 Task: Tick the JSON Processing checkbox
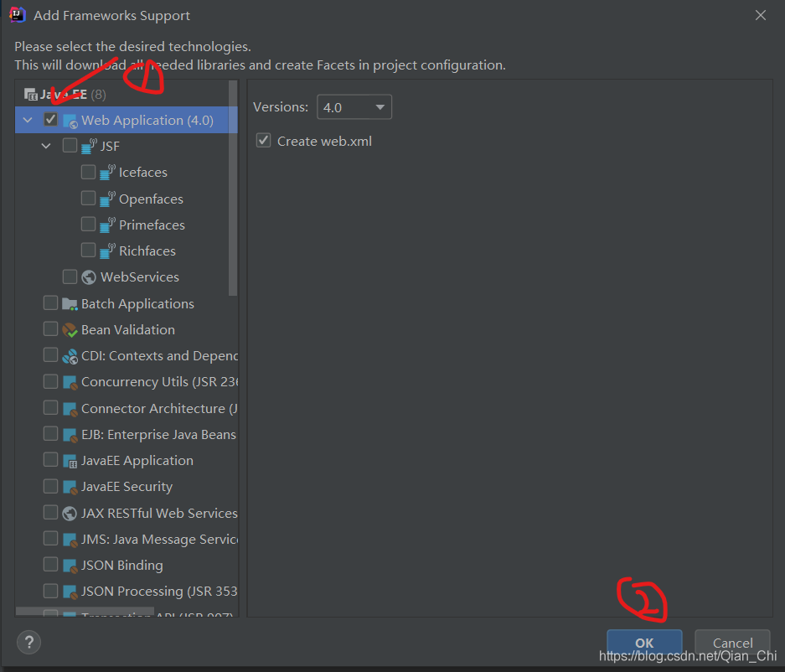coord(50,591)
